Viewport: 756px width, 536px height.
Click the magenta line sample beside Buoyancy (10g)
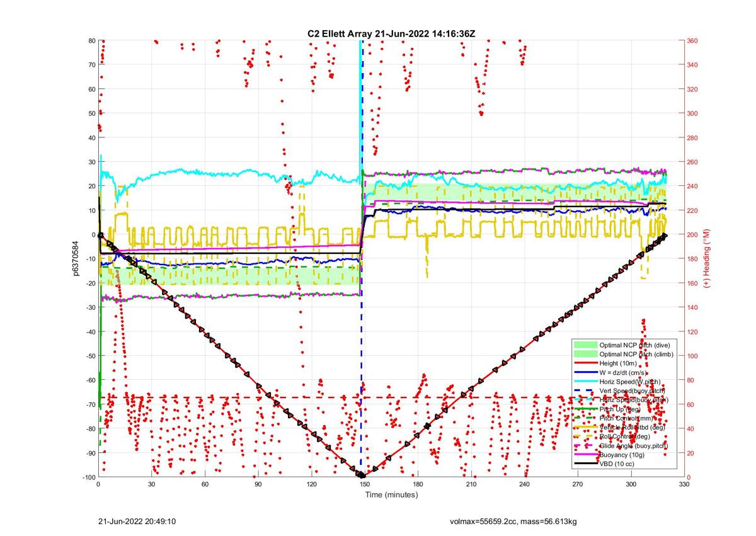point(585,455)
